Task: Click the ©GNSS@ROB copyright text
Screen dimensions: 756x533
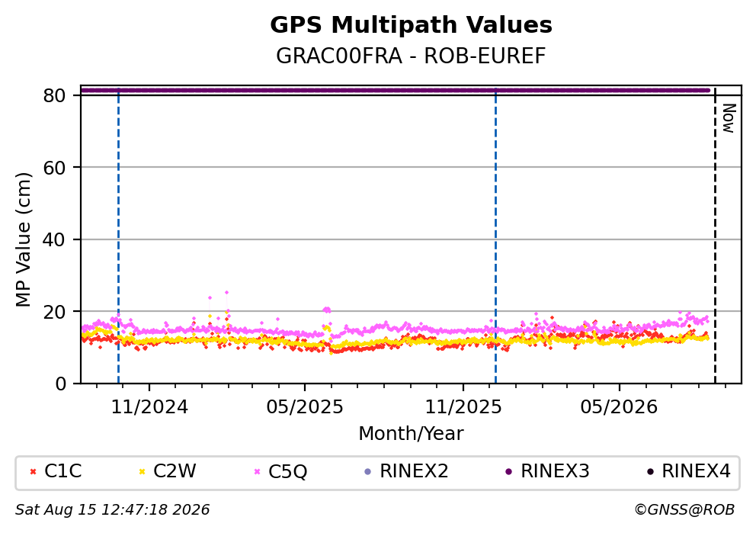Action: [x=684, y=510]
